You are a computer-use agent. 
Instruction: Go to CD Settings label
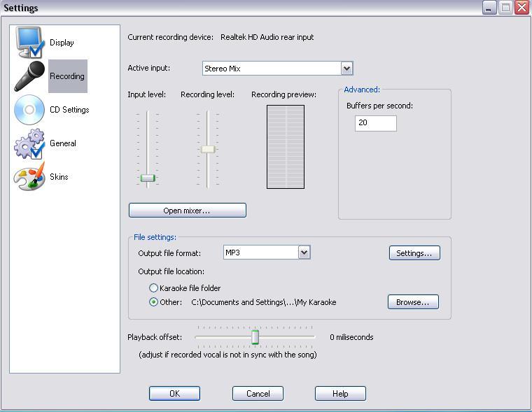(x=69, y=110)
